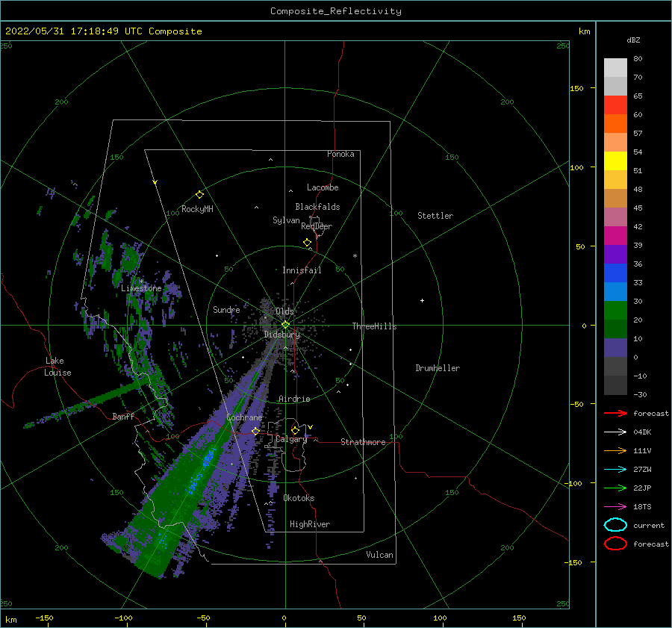Click the cyan 27ZW arrow icon
This screenshot has width=672, height=628.
click(x=615, y=470)
